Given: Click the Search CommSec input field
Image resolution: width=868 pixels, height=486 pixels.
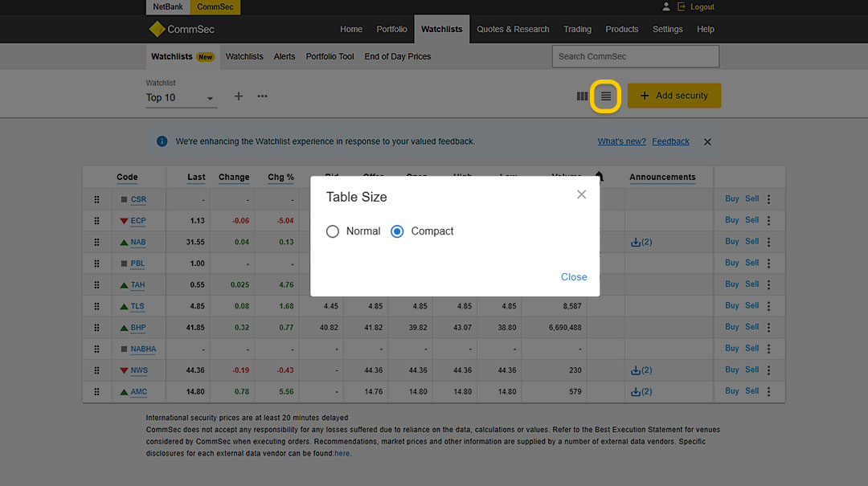Looking at the screenshot, I should click(x=636, y=56).
